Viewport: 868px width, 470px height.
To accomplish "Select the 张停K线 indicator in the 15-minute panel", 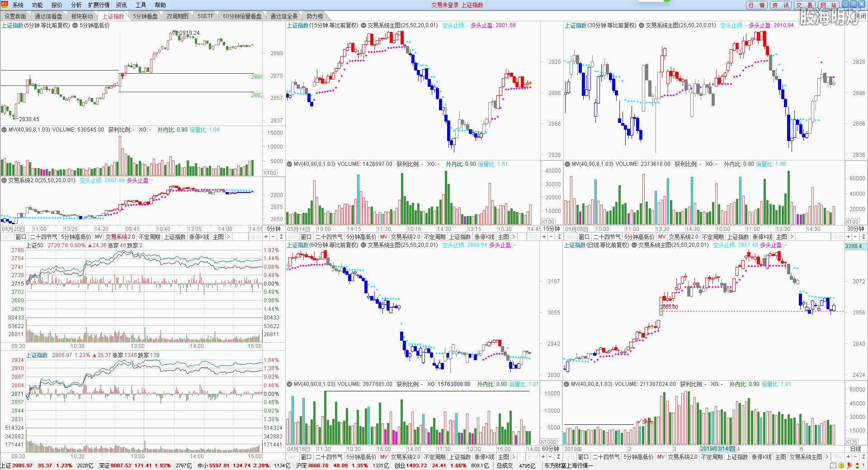I will (484, 237).
